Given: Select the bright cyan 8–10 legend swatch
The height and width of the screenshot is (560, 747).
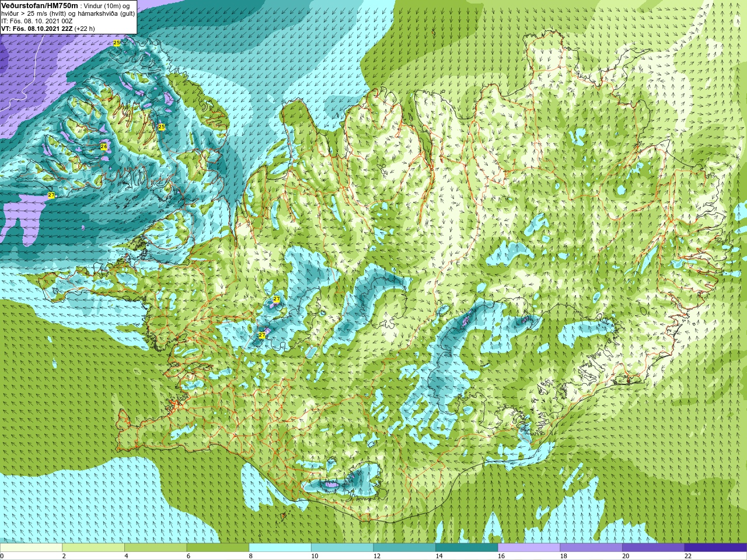Looking at the screenshot, I should pos(280,548).
